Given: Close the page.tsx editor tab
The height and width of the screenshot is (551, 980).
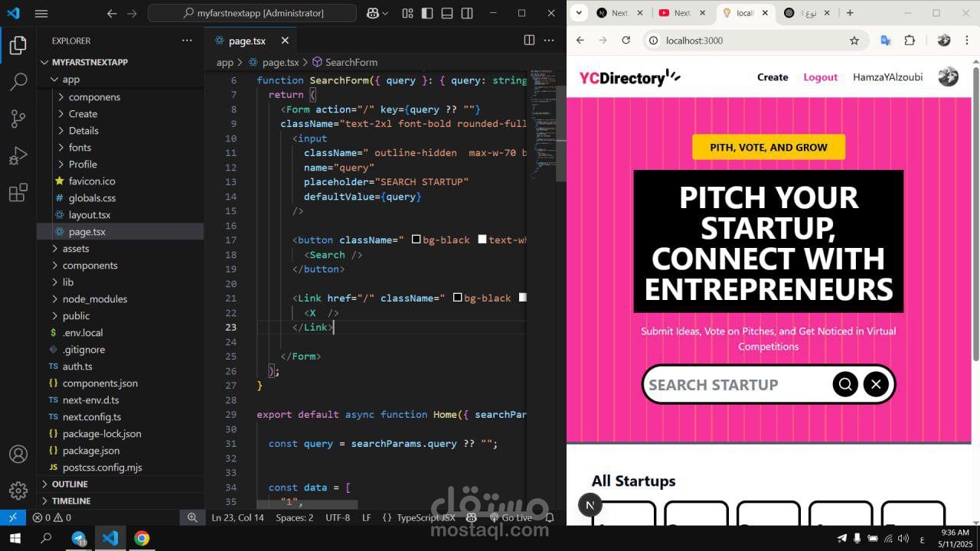Looking at the screenshot, I should [x=285, y=41].
